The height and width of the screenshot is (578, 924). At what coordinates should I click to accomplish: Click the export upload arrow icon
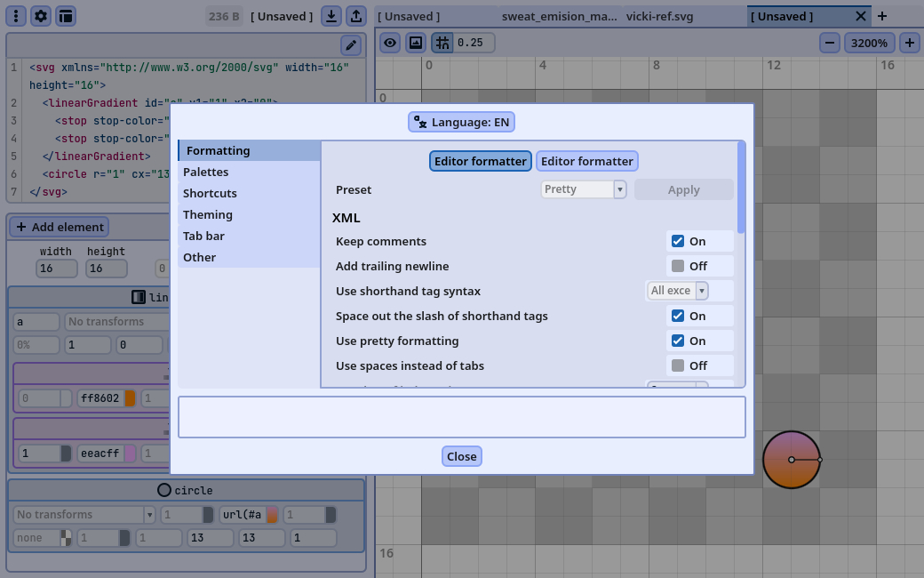(355, 16)
